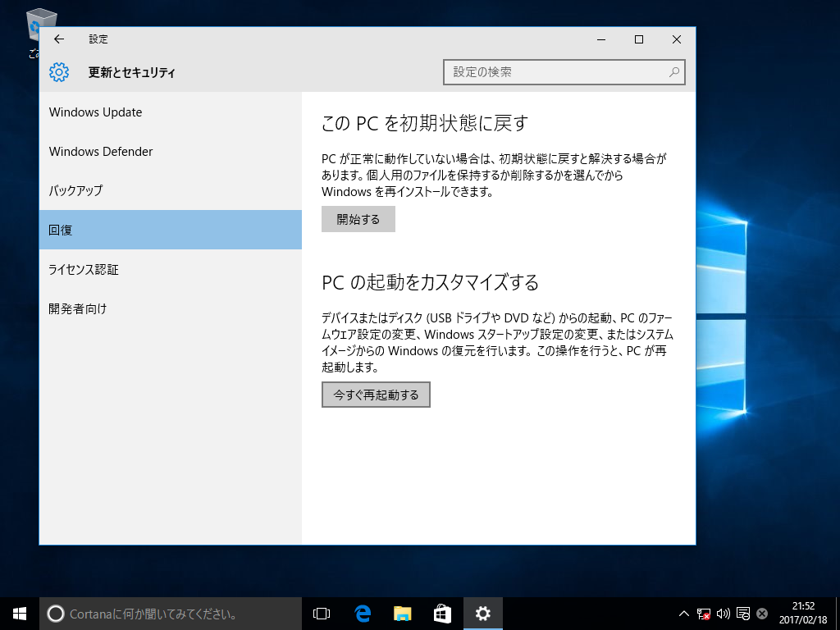This screenshot has height=630, width=840.
Task: Click the PCの起動をカスタマイズする heading
Action: tap(430, 282)
